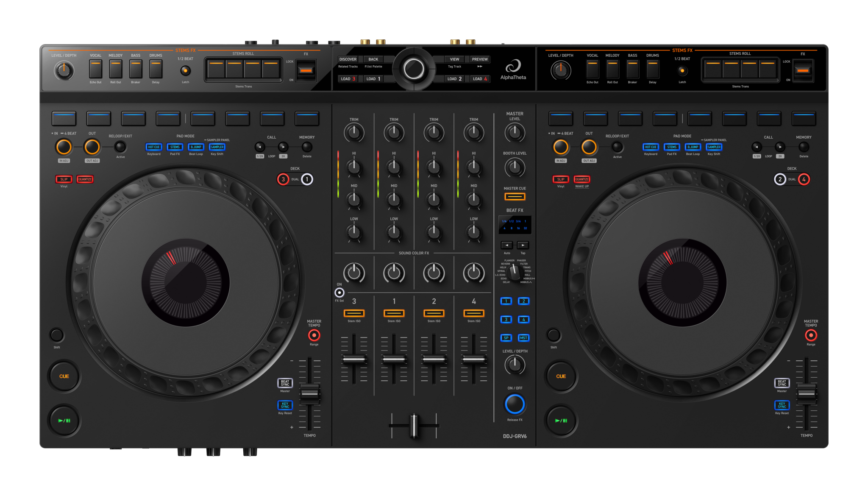Enable SLIP mode on the left deck

point(64,179)
